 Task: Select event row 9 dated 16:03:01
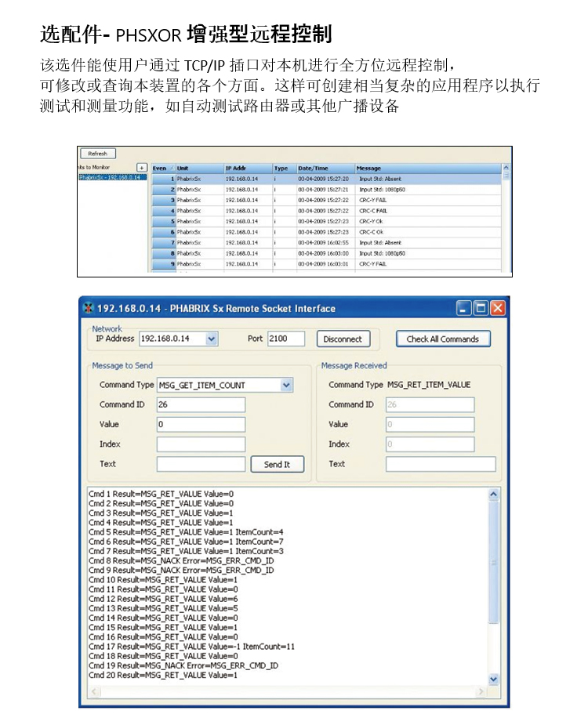pos(327,264)
